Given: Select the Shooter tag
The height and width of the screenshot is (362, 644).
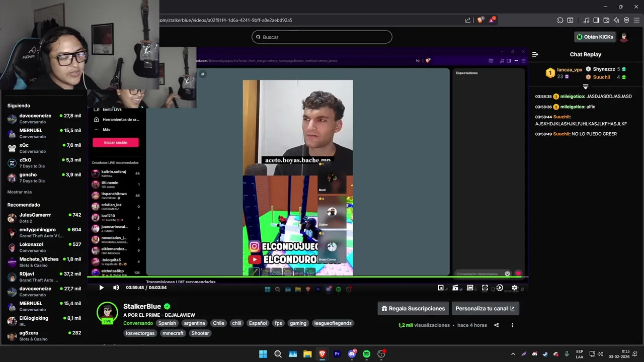Looking at the screenshot, I should [200, 333].
